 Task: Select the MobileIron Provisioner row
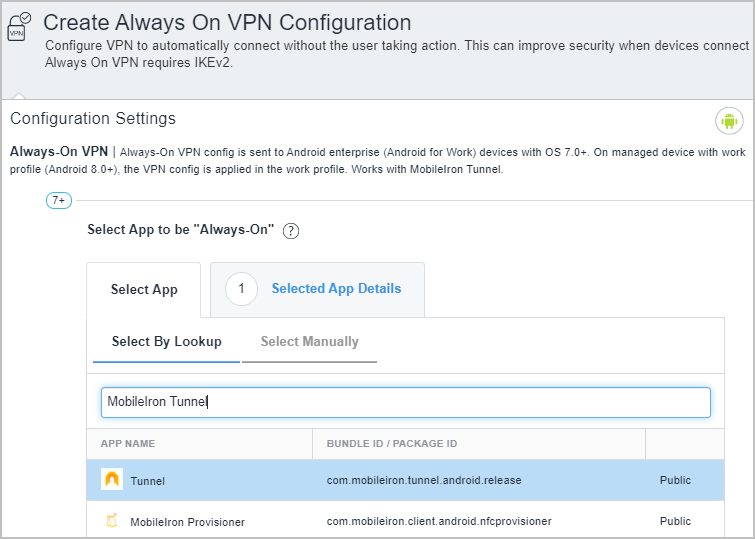[x=405, y=520]
